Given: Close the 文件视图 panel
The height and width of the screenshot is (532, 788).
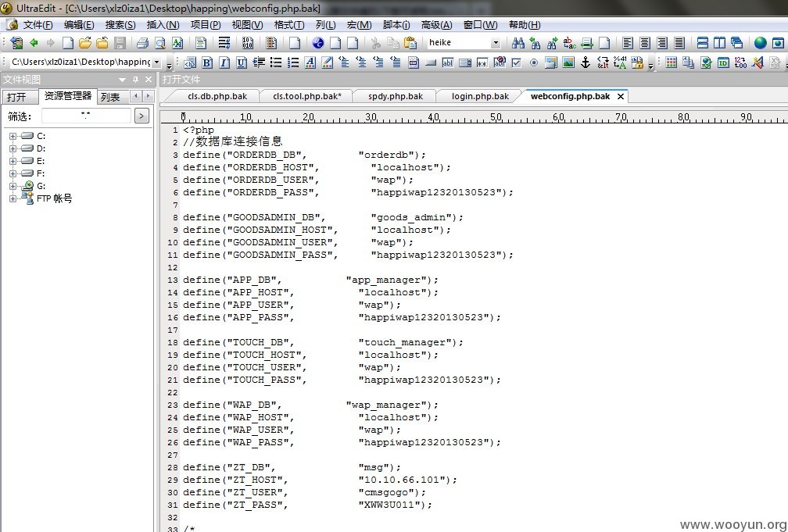Looking at the screenshot, I should pyautogui.click(x=149, y=80).
